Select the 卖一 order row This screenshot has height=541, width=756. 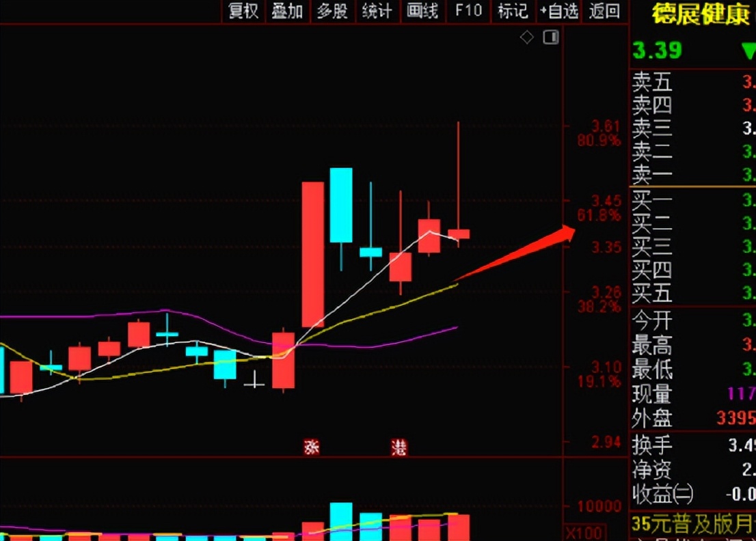pos(693,174)
